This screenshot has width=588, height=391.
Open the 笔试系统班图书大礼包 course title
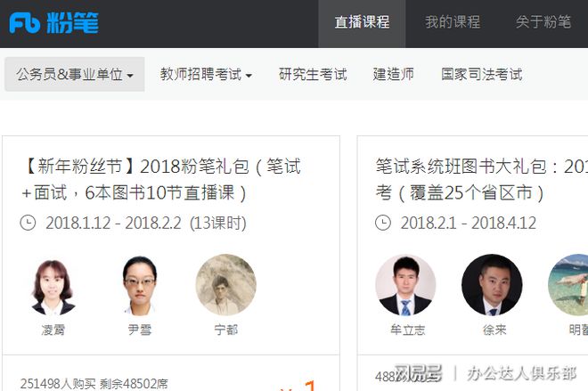coord(481,180)
